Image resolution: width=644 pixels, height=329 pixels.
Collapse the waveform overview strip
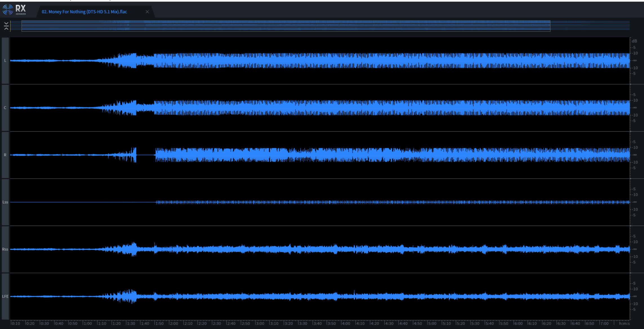6,26
